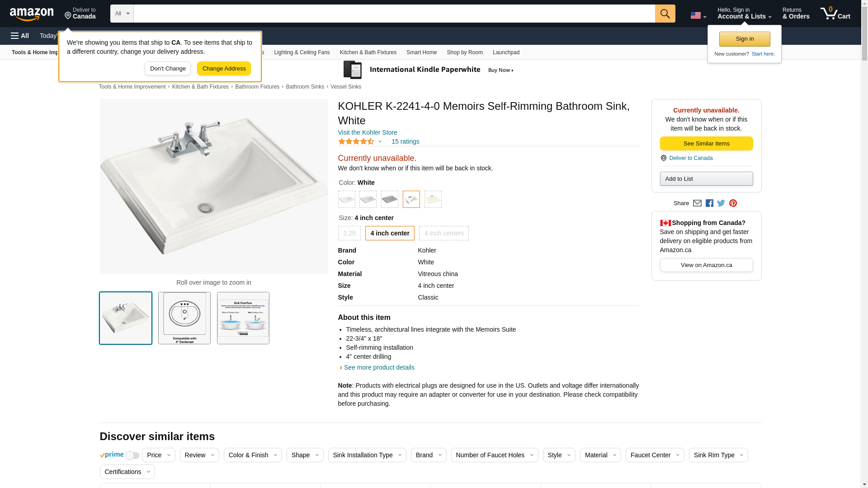This screenshot has height=488, width=868.
Task: Share product on Facebook
Action: tap(709, 203)
